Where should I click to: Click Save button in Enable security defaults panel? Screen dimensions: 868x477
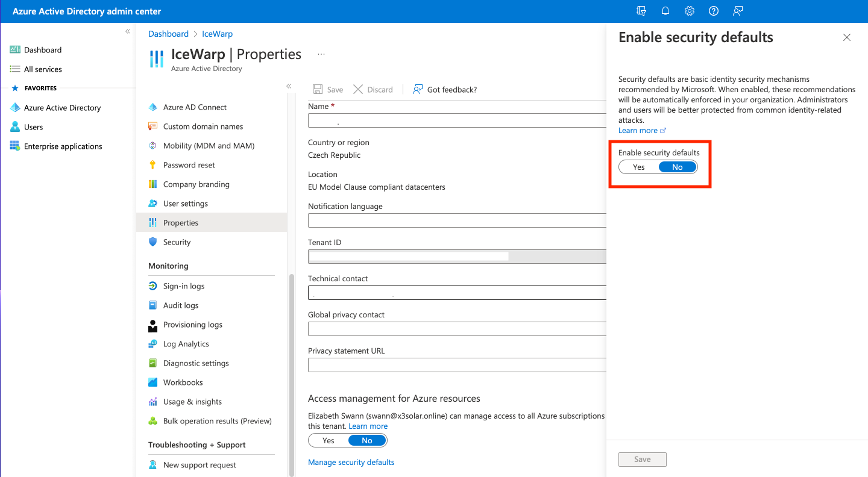[643, 460]
